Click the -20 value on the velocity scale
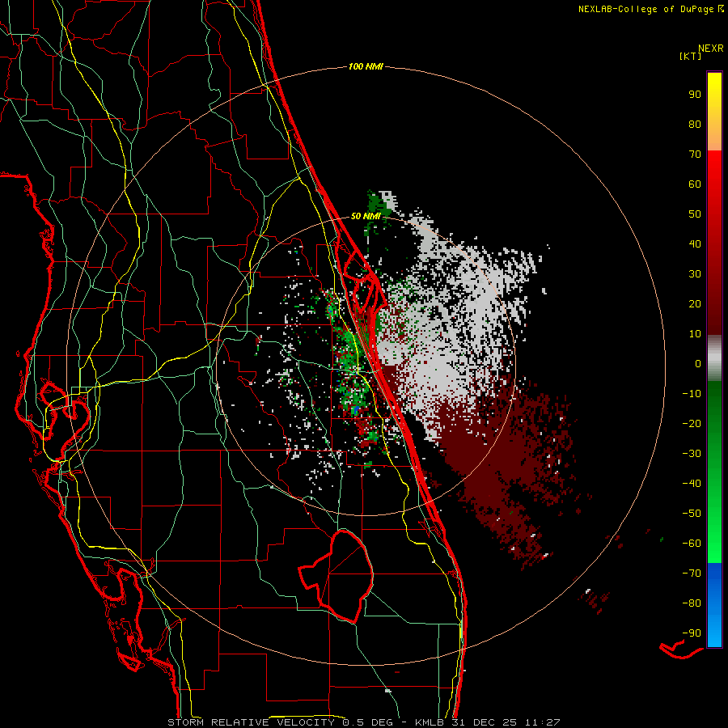The height and width of the screenshot is (728, 728). [692, 423]
